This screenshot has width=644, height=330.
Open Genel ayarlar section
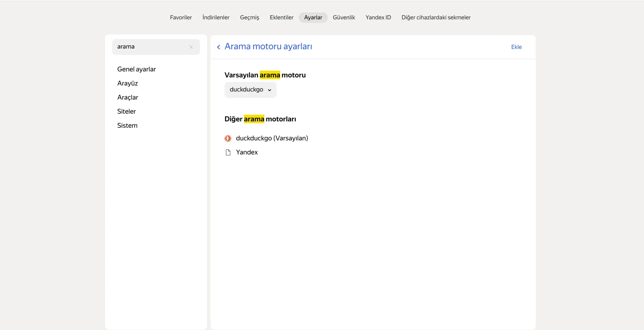[x=136, y=69]
